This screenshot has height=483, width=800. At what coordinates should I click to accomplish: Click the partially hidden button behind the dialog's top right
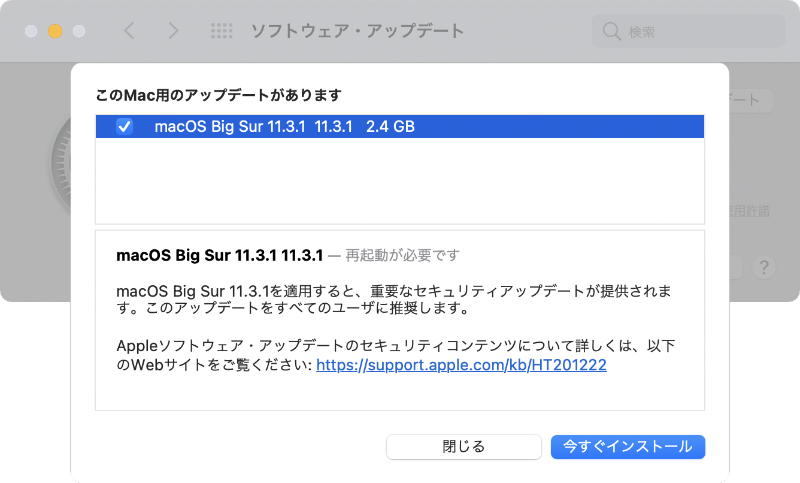[752, 100]
